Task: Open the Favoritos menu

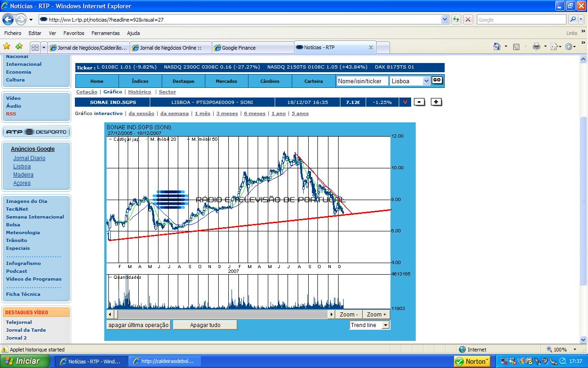Action: point(74,33)
